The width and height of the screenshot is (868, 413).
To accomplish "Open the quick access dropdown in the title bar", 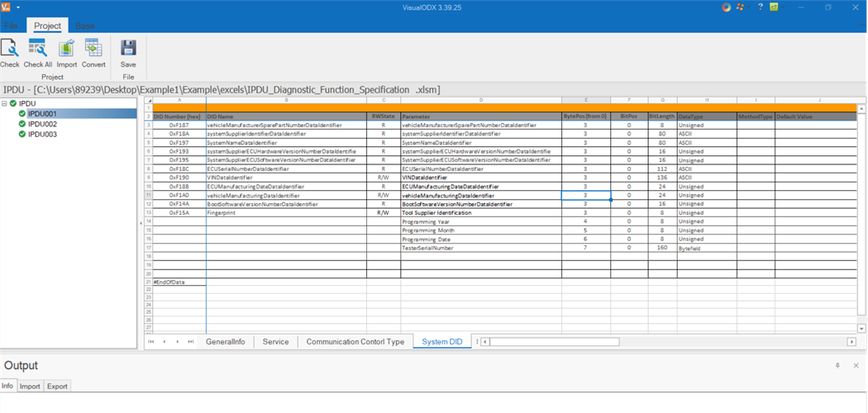I will [x=17, y=7].
